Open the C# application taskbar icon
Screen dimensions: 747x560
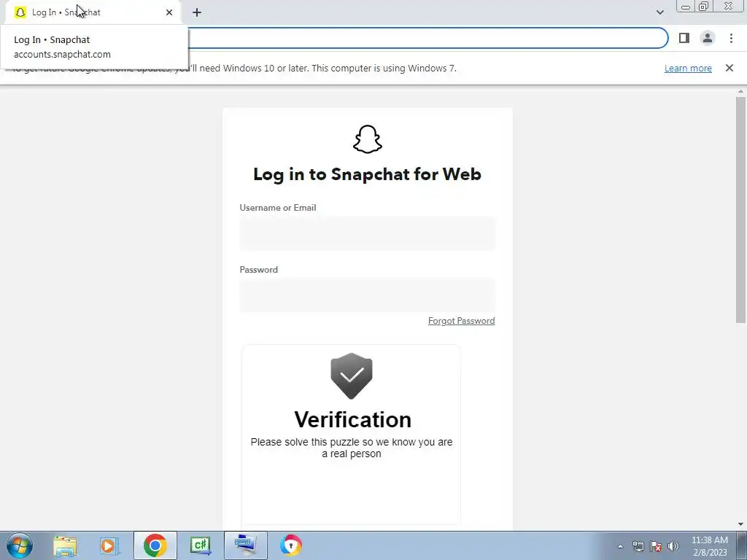(200, 545)
